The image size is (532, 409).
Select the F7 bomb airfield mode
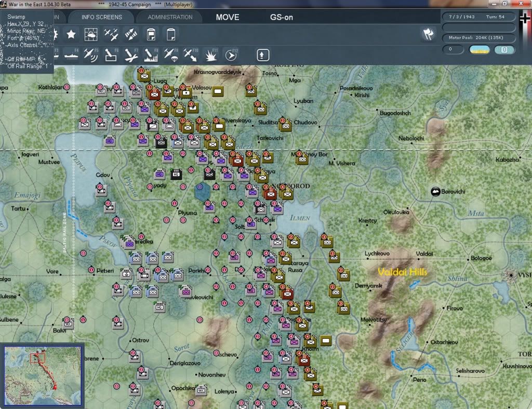coord(131,55)
